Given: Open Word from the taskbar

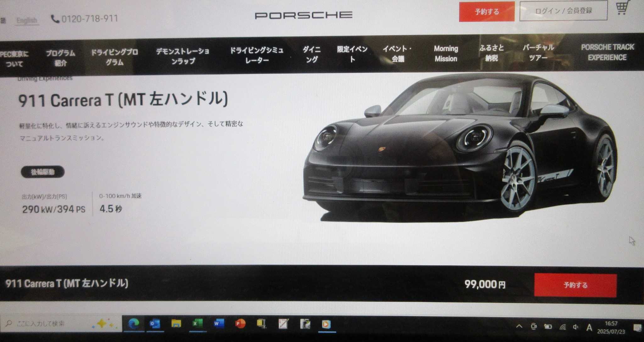Looking at the screenshot, I should (219, 323).
